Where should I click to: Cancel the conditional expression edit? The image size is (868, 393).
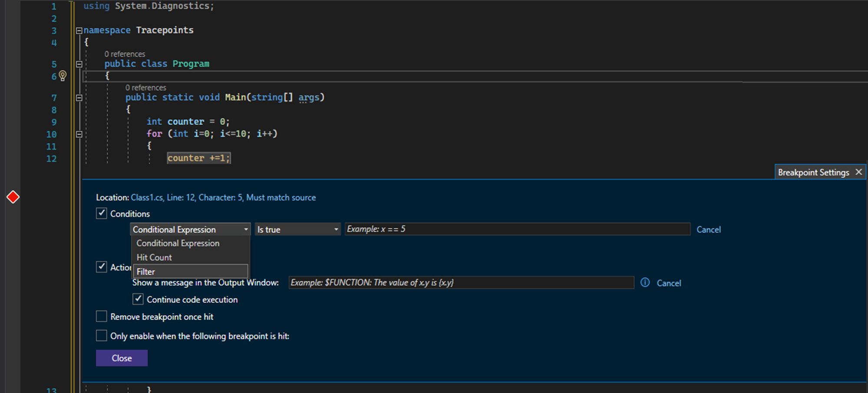pyautogui.click(x=709, y=230)
